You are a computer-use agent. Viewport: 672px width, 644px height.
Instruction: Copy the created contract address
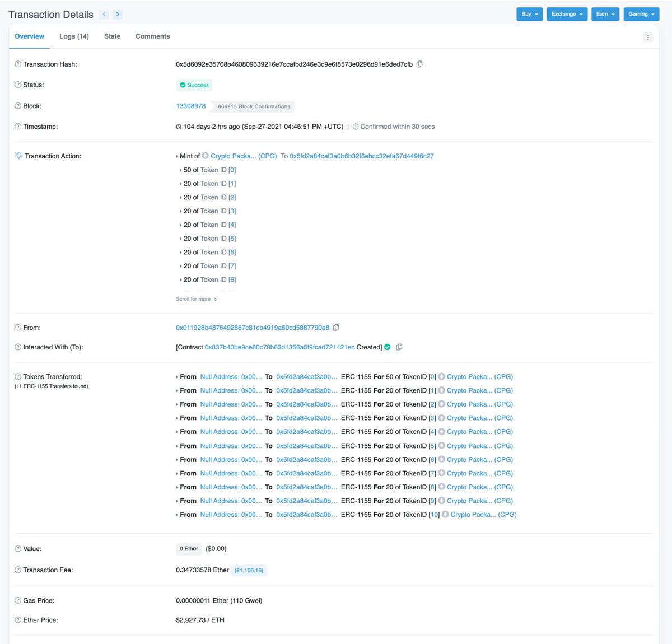(x=399, y=347)
